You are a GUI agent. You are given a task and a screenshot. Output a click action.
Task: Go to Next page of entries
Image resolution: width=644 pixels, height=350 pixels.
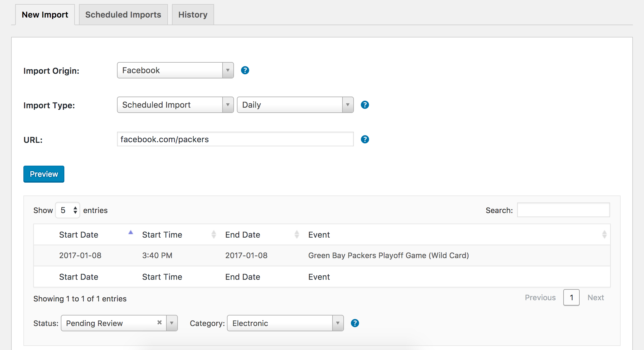pyautogui.click(x=595, y=298)
